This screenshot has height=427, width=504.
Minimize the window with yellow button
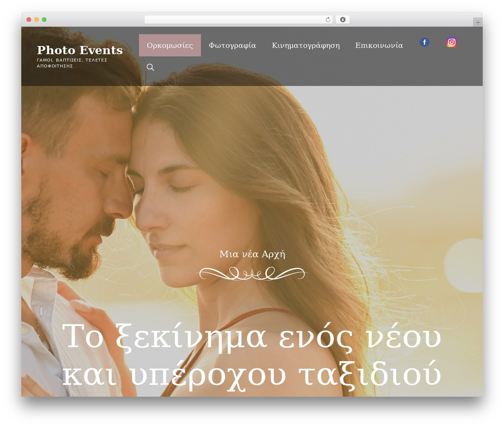pyautogui.click(x=36, y=20)
